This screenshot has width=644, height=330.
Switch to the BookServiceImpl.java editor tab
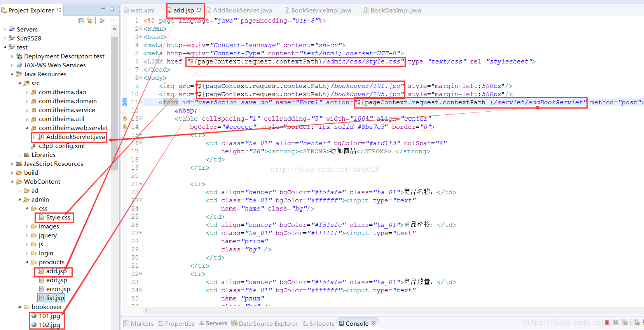coord(318,10)
